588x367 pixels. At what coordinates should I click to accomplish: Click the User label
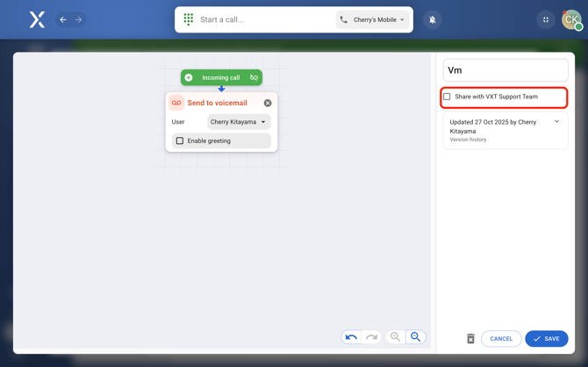pos(178,122)
